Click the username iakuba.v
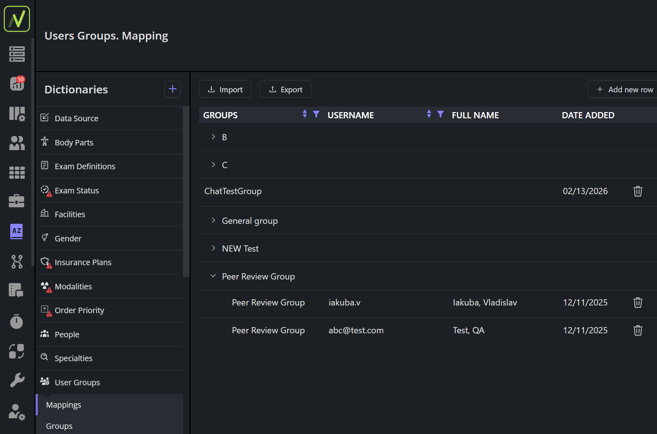Screen dimensions: 657x434 tap(344, 302)
